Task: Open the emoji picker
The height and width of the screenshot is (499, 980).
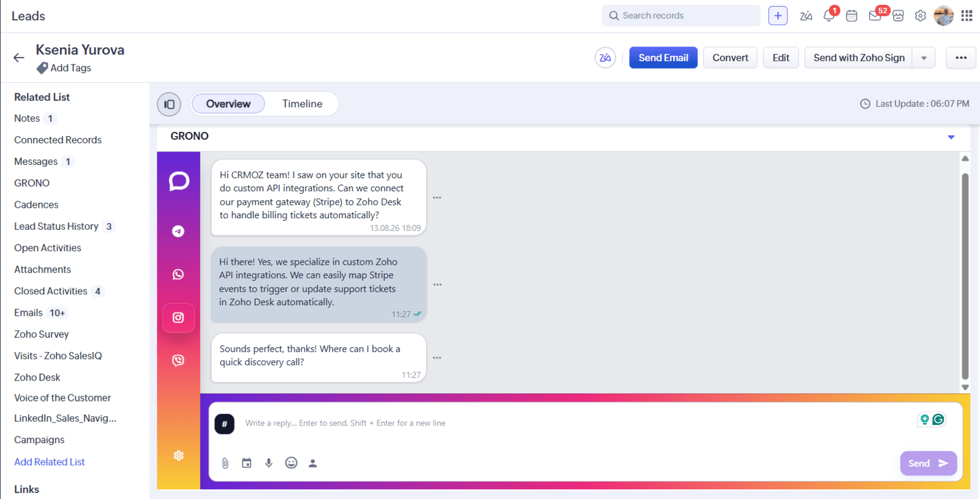Action: pyautogui.click(x=292, y=463)
